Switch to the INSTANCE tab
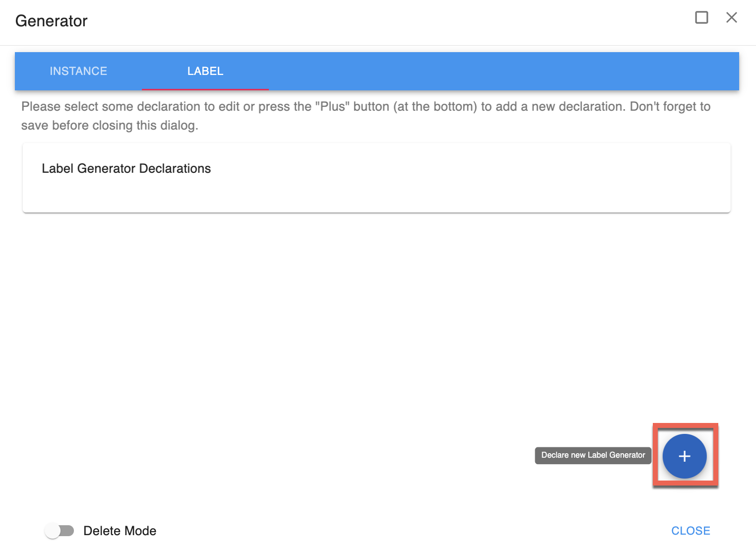This screenshot has width=756, height=556. click(78, 71)
